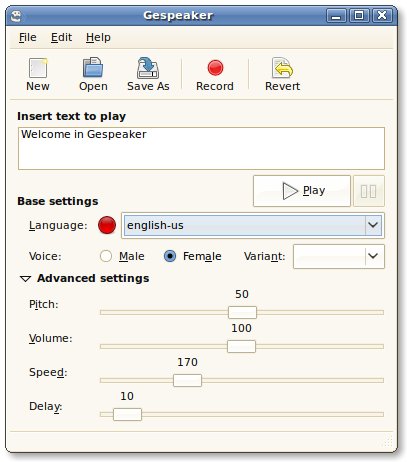Screen dimensions: 407x462
Task: Click the Save As toolbar icon
Action: tap(148, 68)
